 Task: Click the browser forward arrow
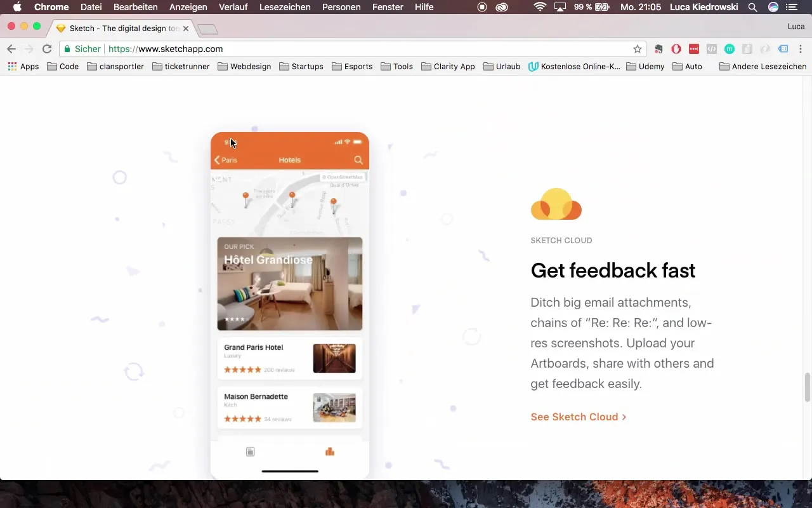coord(29,49)
